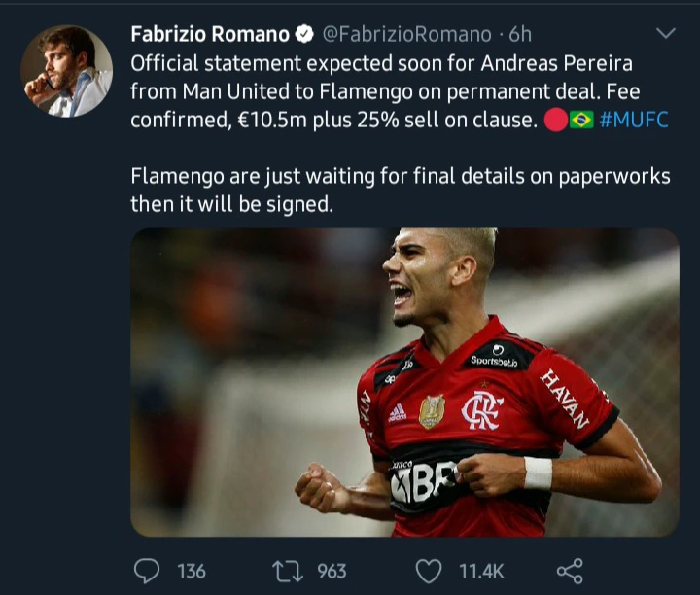Open the share icon on the tweet

(x=570, y=571)
